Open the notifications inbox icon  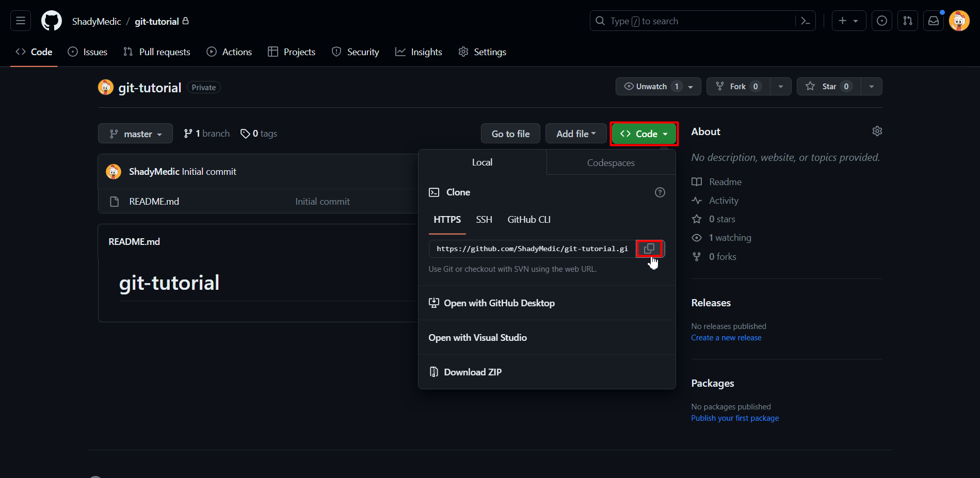coord(934,21)
